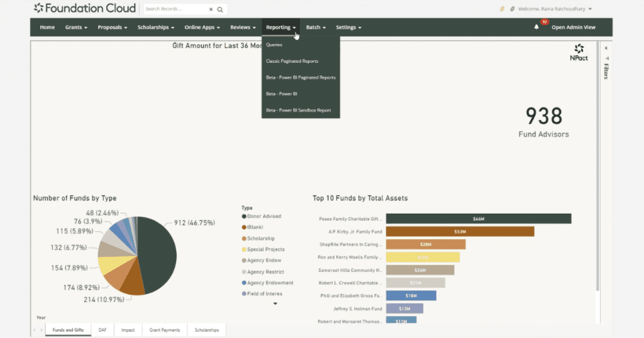Click the Foundation Cloud logo
The width and height of the screenshot is (644, 338).
pos(85,8)
